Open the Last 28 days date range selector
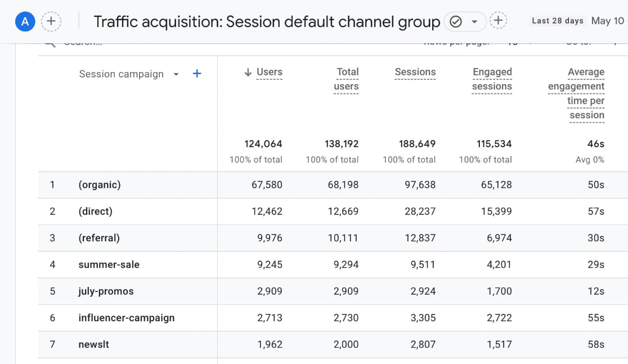The image size is (628, 364). (x=557, y=20)
